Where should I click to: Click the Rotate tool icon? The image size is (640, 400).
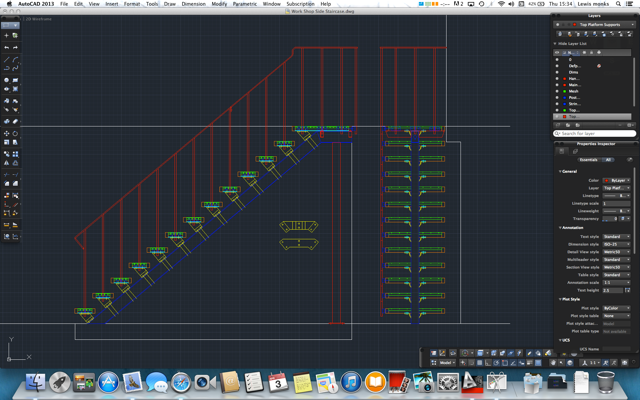pyautogui.click(x=15, y=133)
